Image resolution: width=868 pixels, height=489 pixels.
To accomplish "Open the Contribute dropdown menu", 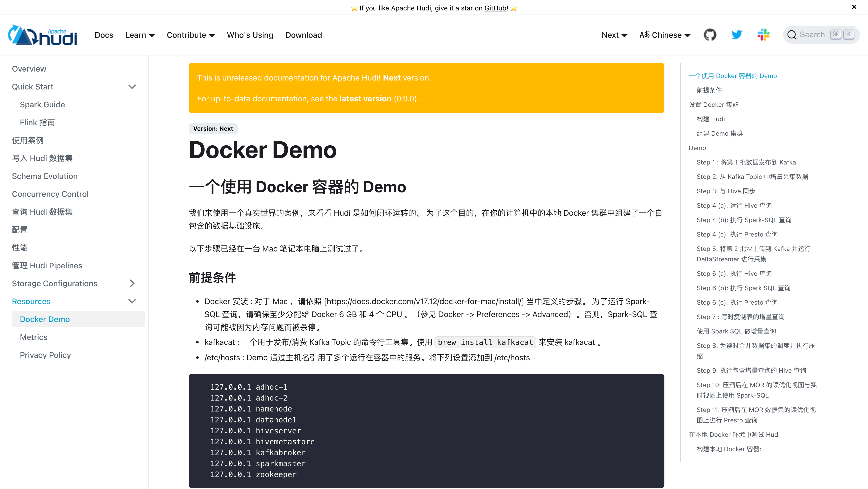I will [x=190, y=35].
